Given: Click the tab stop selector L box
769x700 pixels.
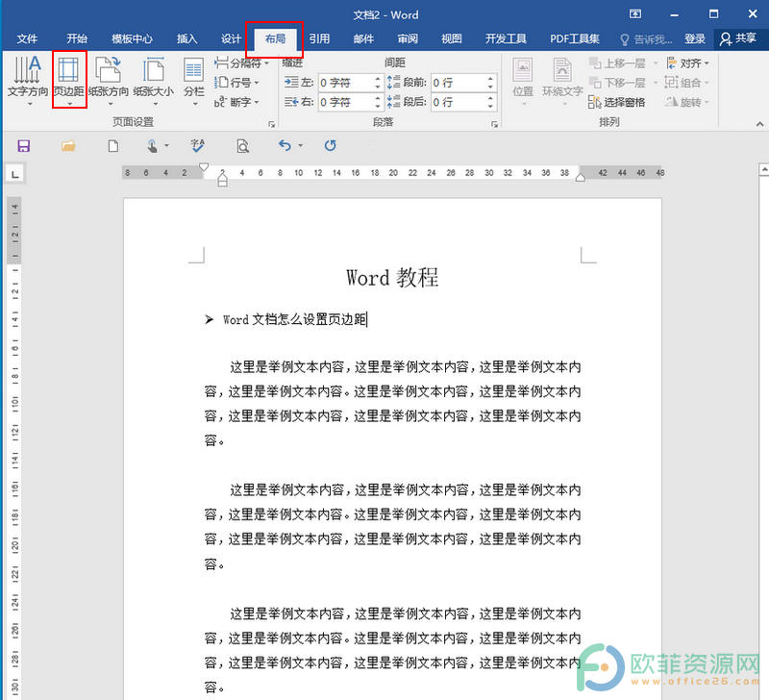Looking at the screenshot, I should 15,174.
